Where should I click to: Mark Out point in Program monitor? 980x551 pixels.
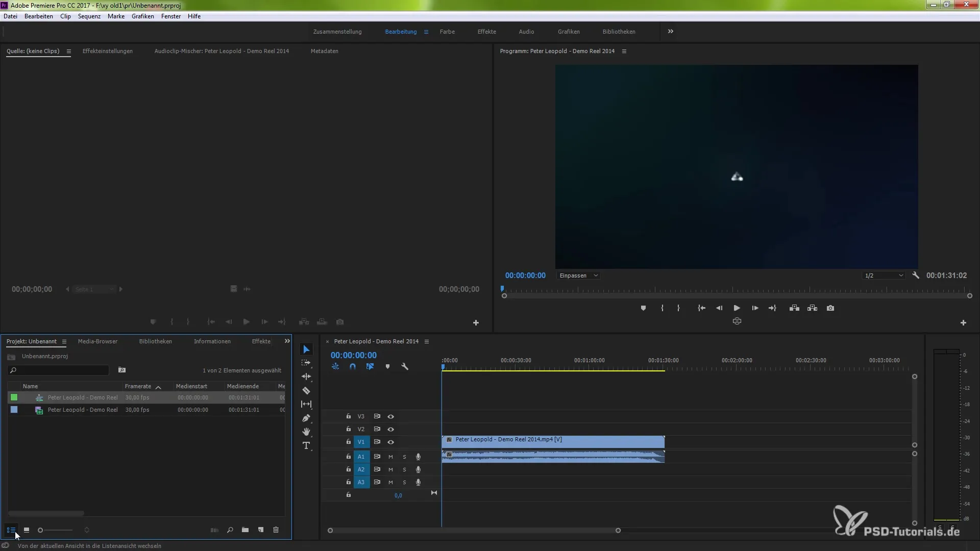(x=678, y=308)
